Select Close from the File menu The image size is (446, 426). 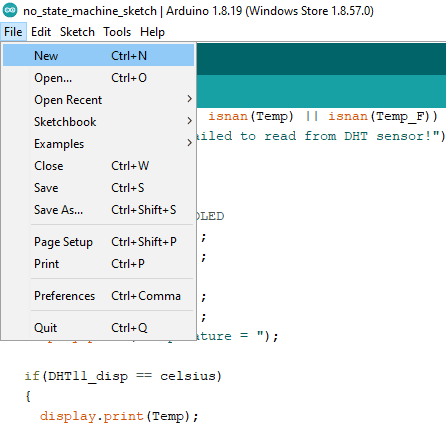(98, 166)
